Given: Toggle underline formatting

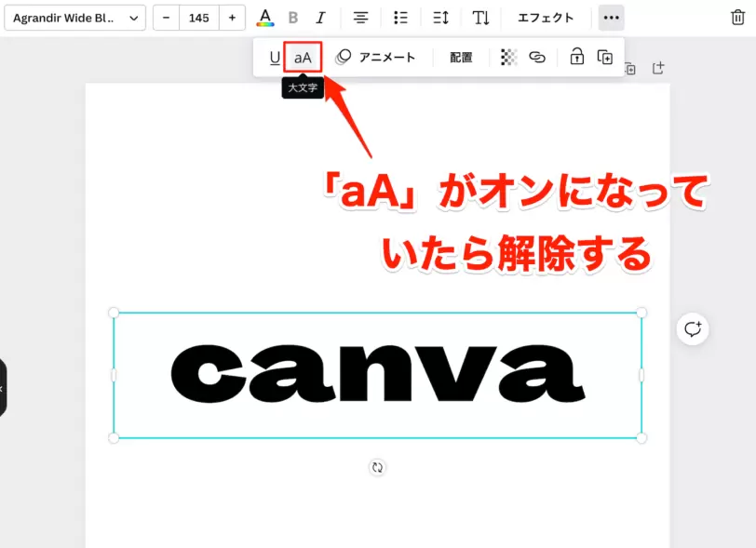Looking at the screenshot, I should pyautogui.click(x=275, y=58).
